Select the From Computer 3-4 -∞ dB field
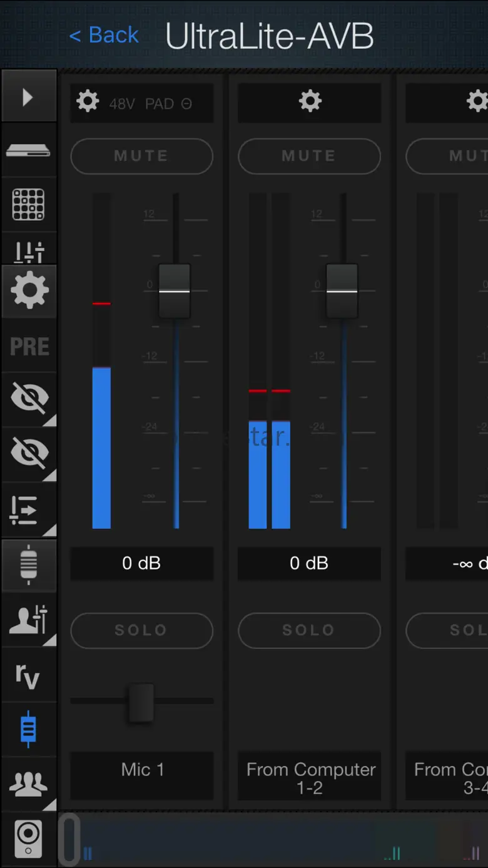 coord(447,563)
